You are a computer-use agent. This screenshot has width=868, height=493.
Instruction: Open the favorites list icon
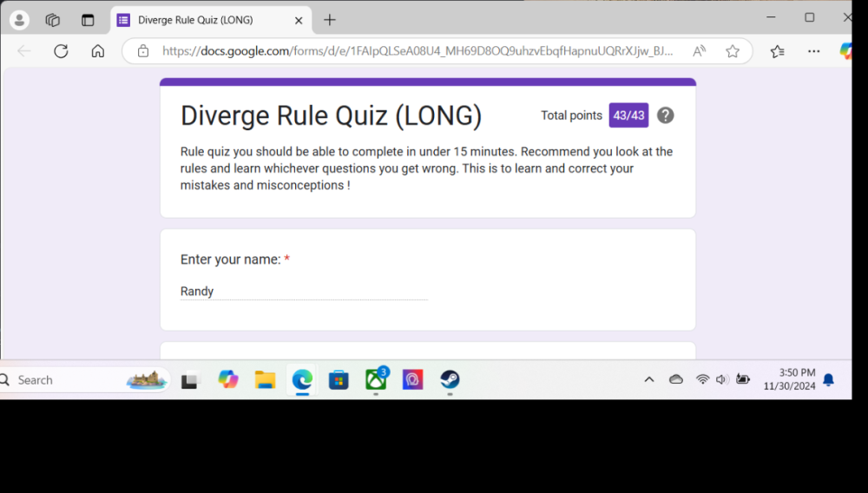coord(778,51)
